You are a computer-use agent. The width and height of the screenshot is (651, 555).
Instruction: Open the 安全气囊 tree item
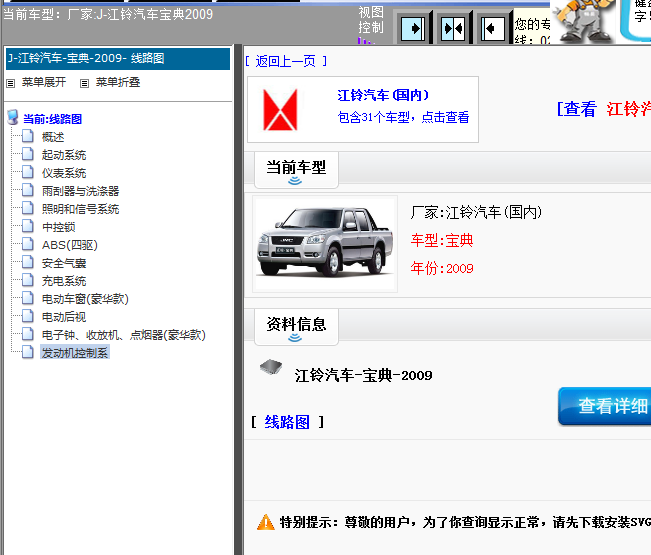tap(64, 264)
